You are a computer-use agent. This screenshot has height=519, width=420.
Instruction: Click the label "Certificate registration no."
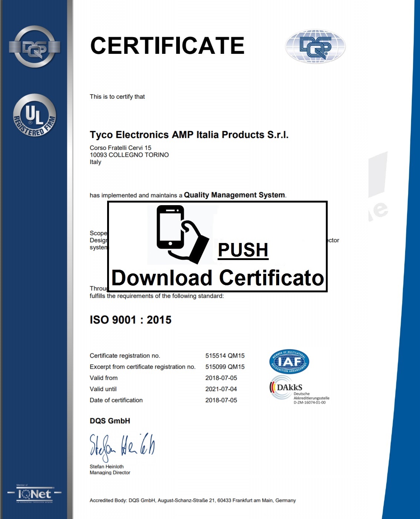125,356
